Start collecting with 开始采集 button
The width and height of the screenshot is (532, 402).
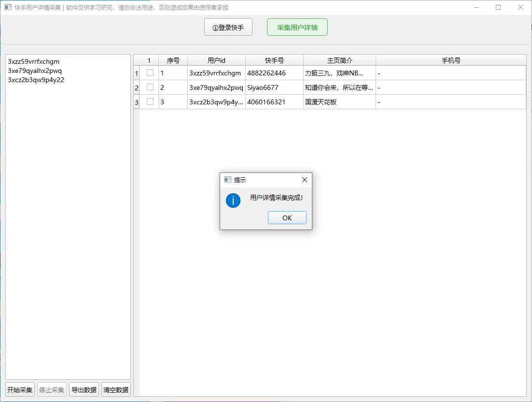click(x=20, y=390)
